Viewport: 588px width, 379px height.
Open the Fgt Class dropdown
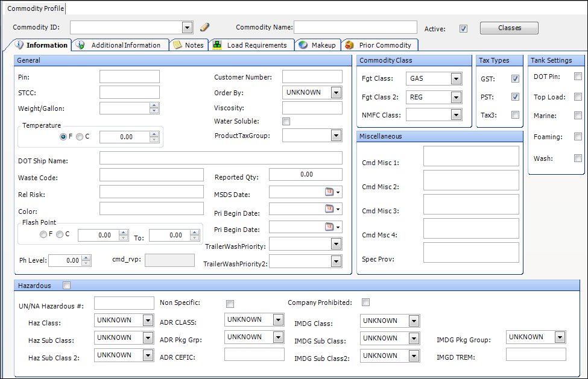455,79
